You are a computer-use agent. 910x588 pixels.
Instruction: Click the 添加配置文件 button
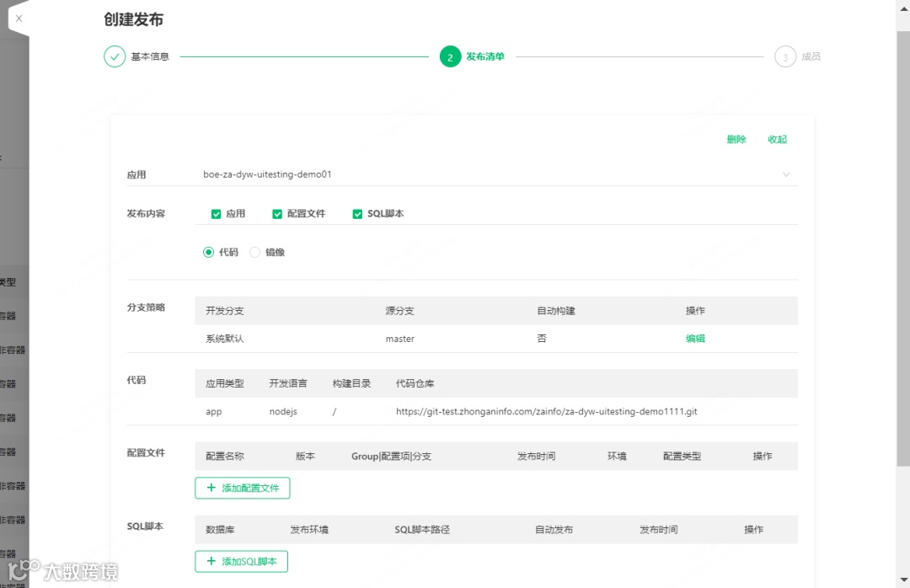(243, 488)
